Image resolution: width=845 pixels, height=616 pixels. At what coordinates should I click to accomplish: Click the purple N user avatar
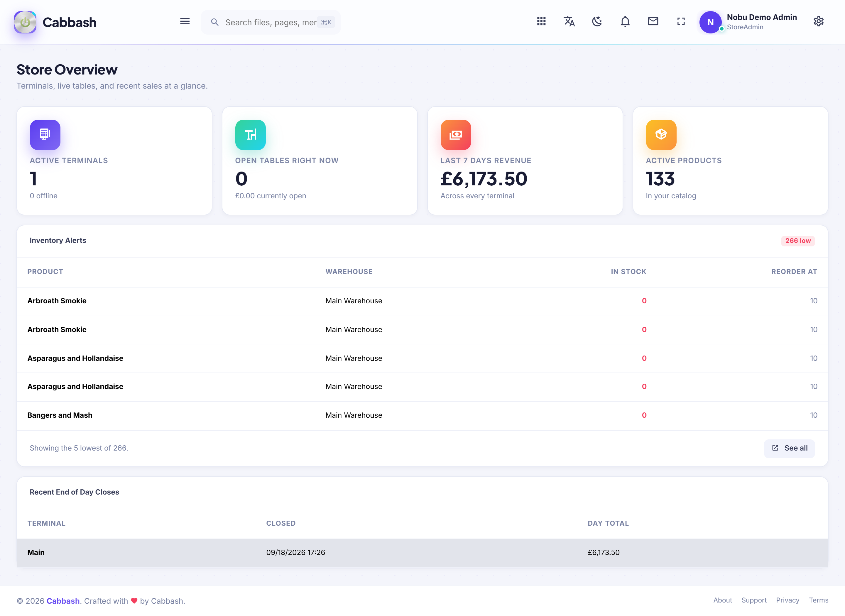[x=710, y=22]
